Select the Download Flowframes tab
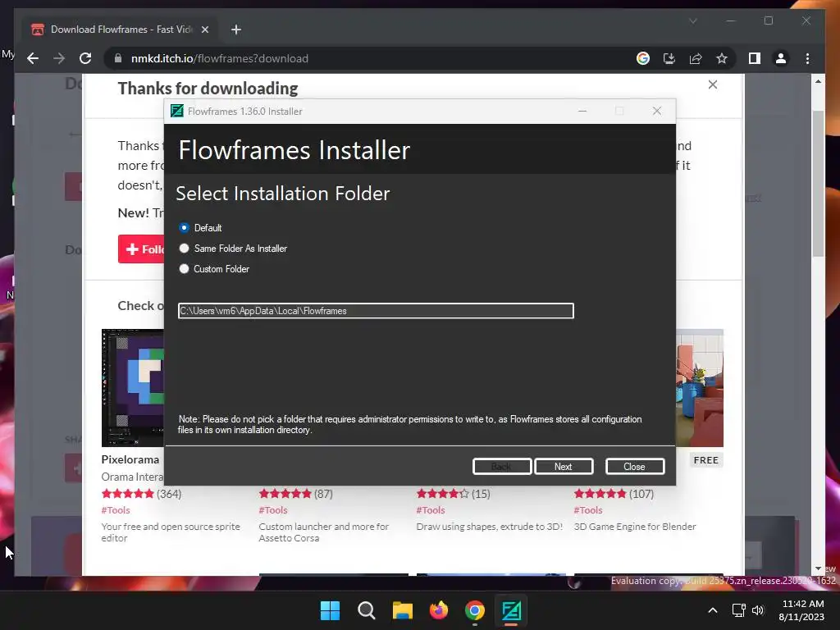Screen dimensions: 840x630 coord(120,30)
